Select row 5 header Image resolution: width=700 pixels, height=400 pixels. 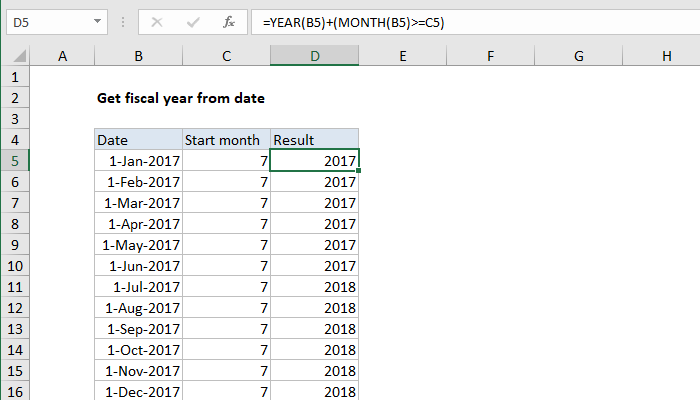(15, 160)
